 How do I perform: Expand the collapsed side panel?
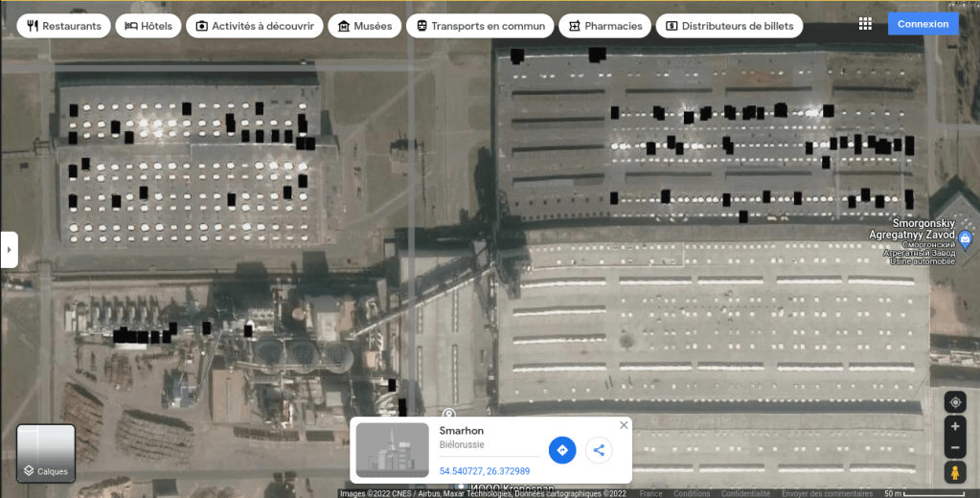9,249
